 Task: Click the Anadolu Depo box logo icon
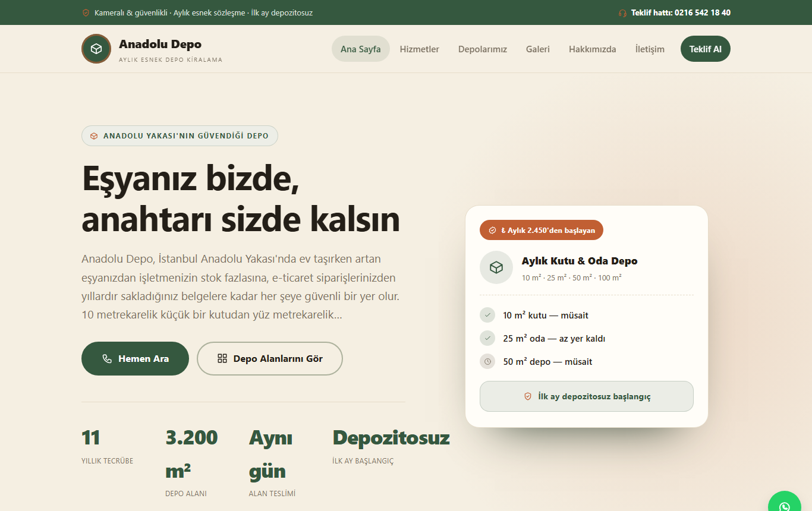click(96, 49)
